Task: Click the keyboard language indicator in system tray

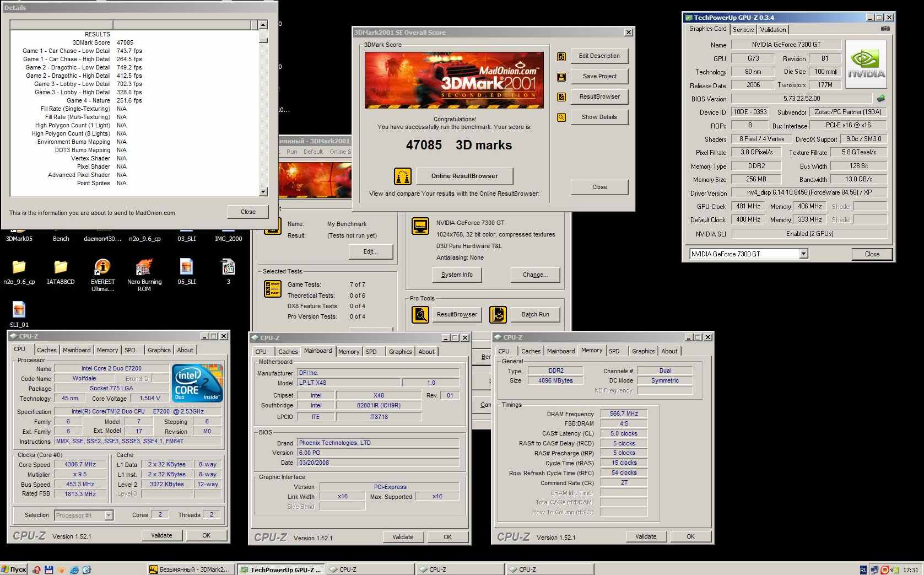Action: point(863,569)
